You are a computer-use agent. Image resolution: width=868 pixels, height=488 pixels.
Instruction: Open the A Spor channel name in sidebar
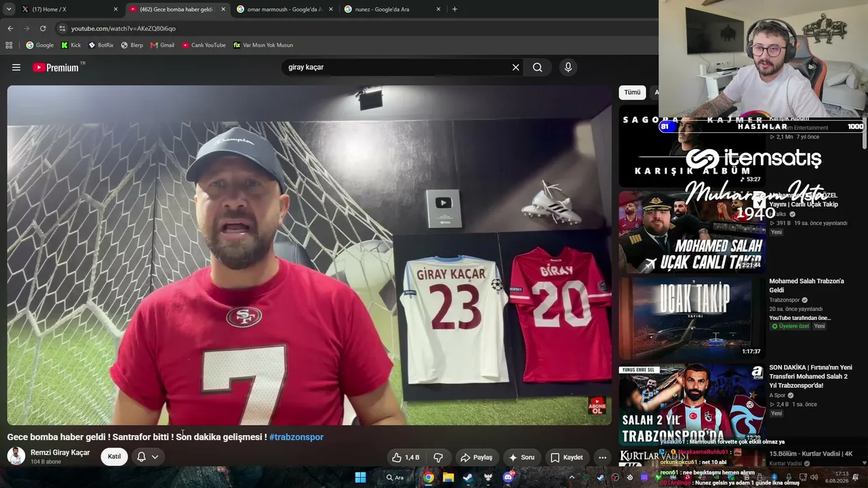pos(777,395)
